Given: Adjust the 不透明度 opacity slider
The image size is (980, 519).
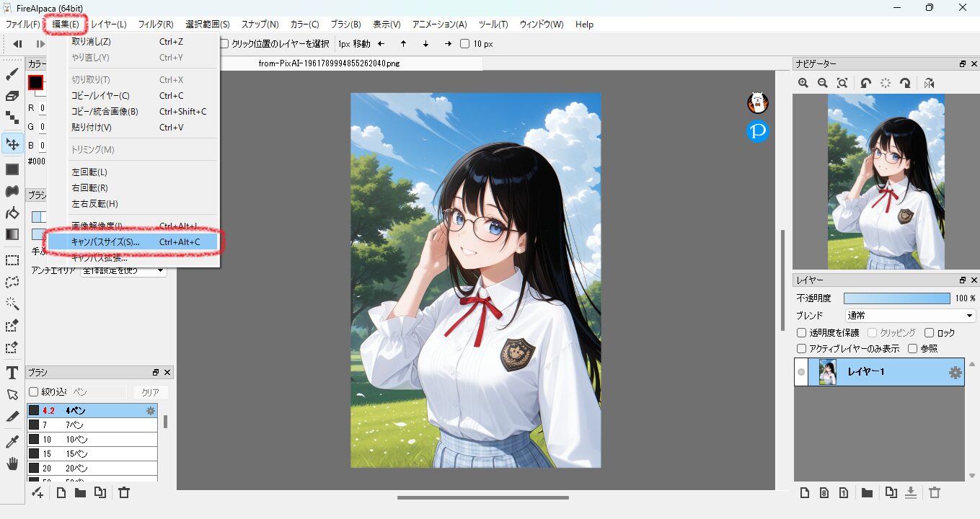Looking at the screenshot, I should coord(896,298).
